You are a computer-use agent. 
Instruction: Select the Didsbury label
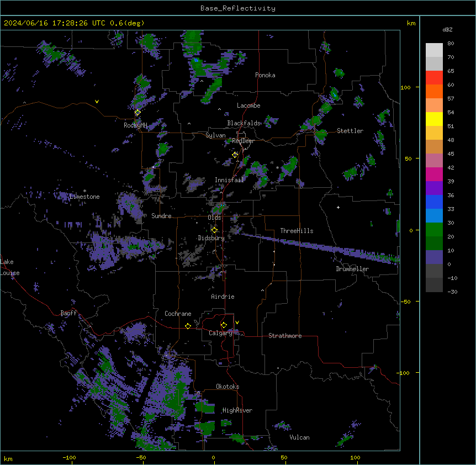click(211, 238)
